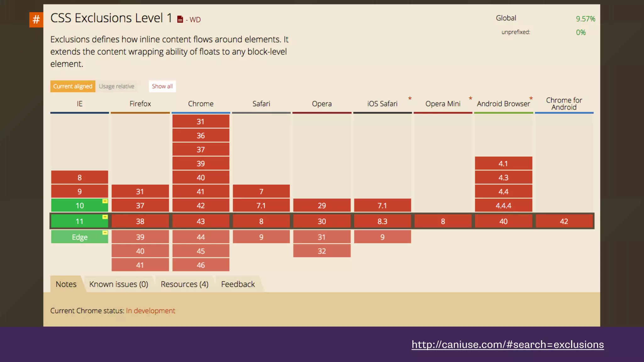Click the Chrome for Android column header
The image size is (644, 362).
564,104
